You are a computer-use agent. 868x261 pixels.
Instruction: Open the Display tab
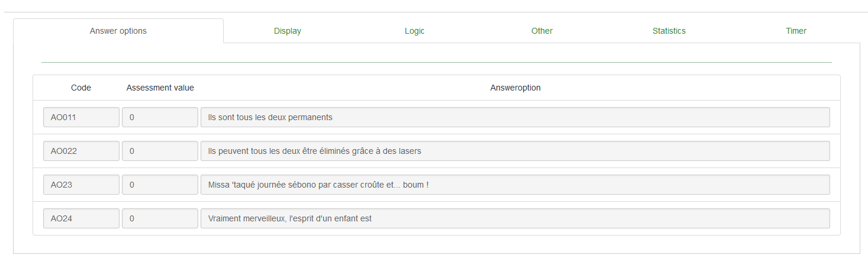[288, 31]
